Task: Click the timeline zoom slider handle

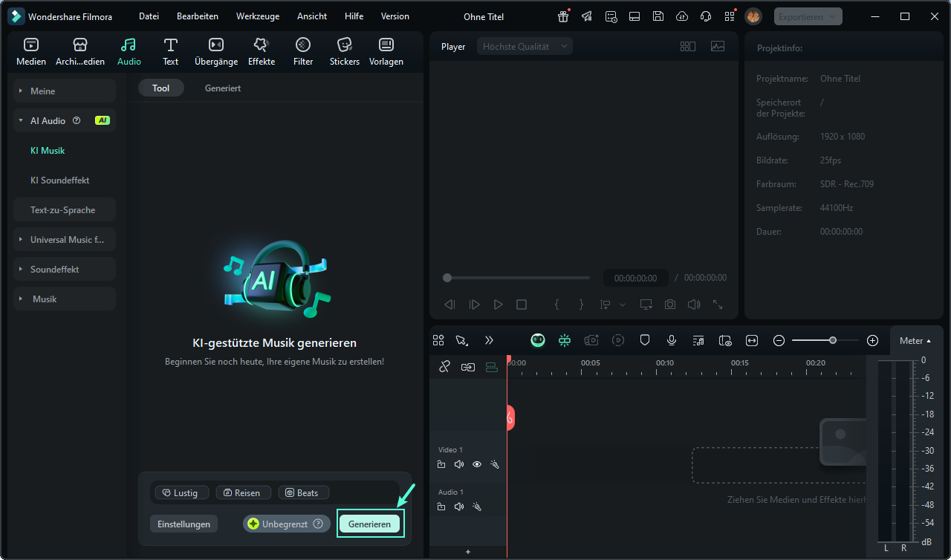Action: [833, 340]
